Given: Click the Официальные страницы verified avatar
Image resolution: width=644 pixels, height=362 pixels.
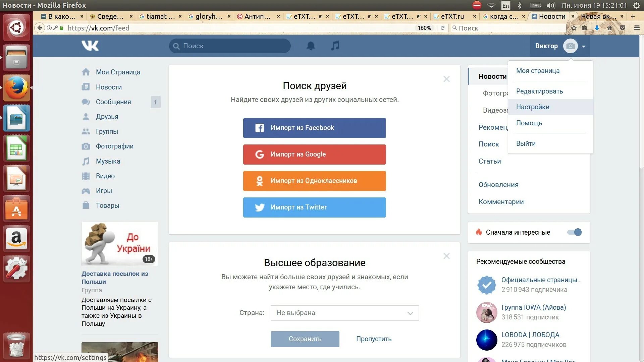Looking at the screenshot, I should coord(487,285).
